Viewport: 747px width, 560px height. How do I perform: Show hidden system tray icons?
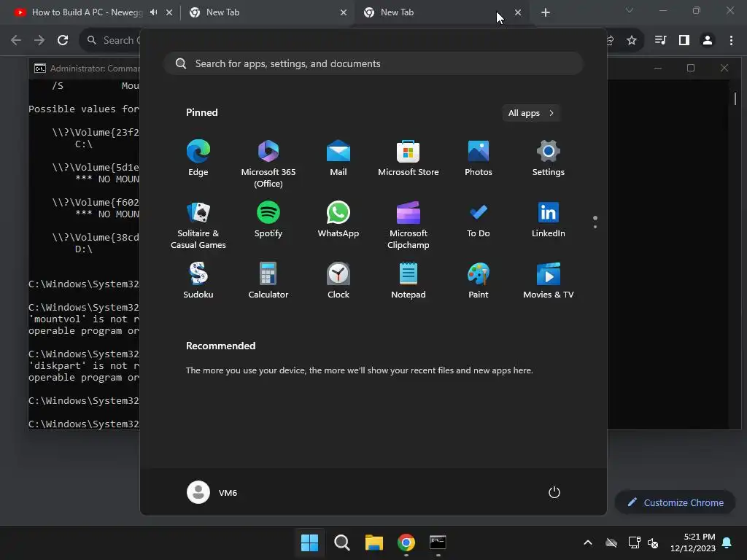point(588,542)
